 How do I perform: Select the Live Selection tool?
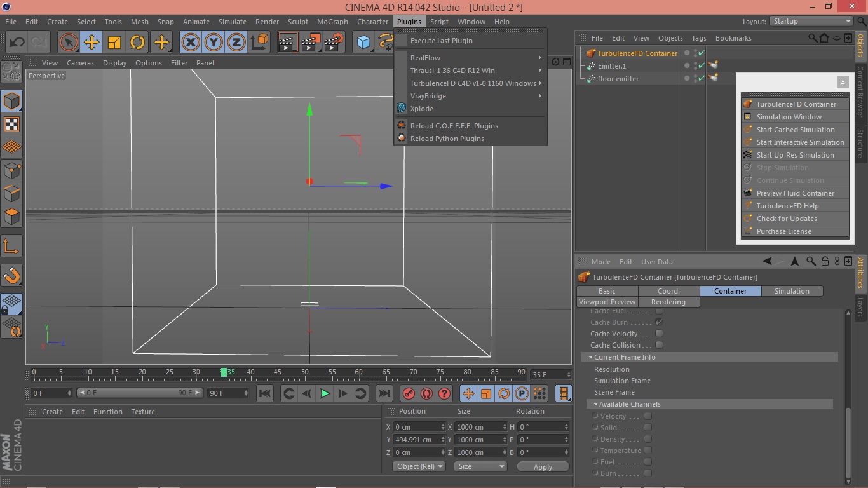(68, 43)
